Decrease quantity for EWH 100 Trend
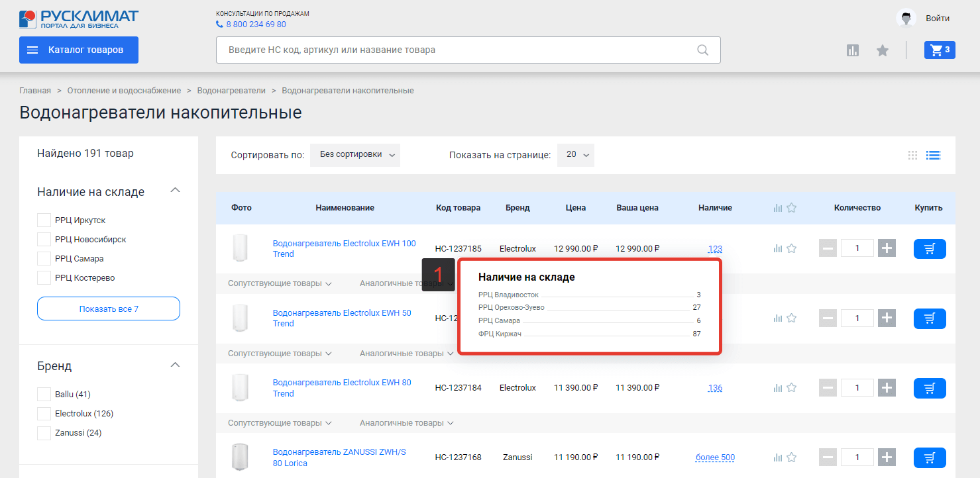Screen dimensions: 980x478 828,249
